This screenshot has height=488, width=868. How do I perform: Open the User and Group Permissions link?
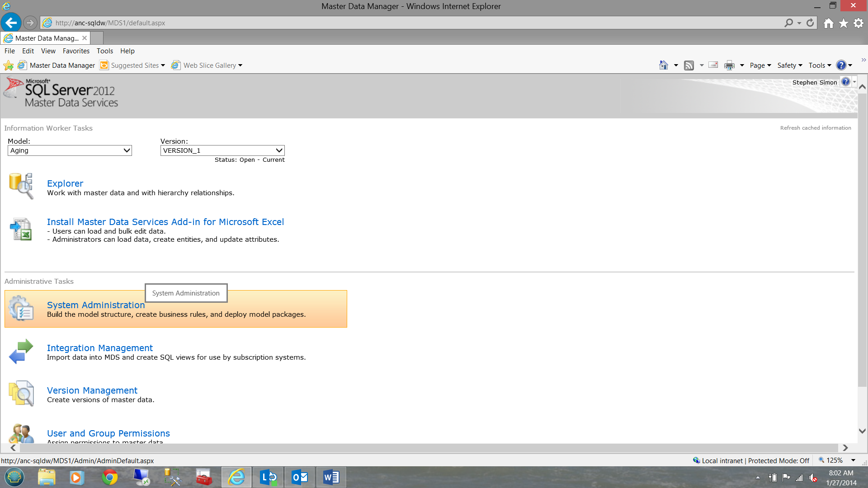pos(108,433)
